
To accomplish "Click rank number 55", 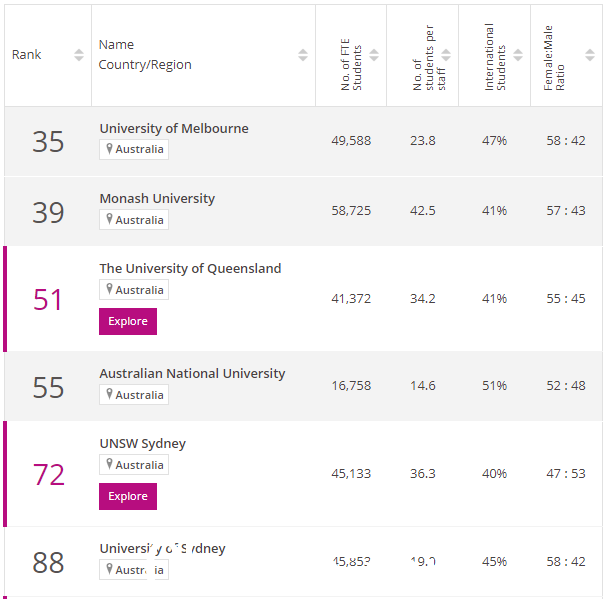I will 48,387.
